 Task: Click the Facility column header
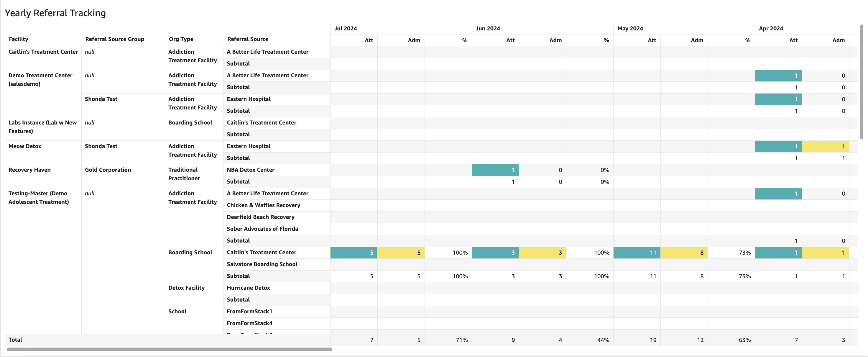(x=19, y=39)
